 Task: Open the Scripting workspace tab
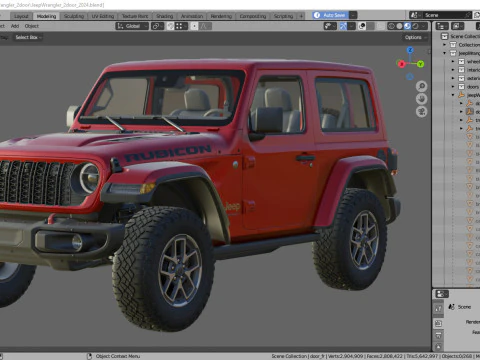click(283, 16)
